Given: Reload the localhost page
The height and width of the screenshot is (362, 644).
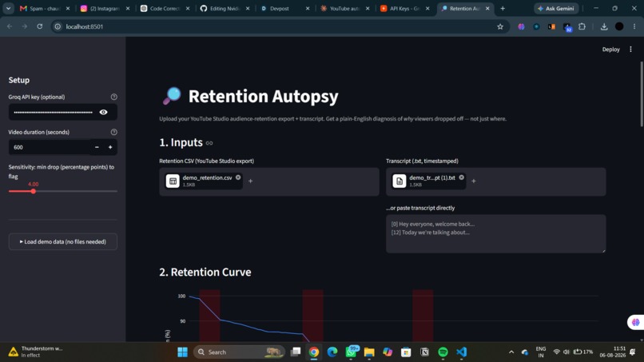Looking at the screenshot, I should (40, 26).
